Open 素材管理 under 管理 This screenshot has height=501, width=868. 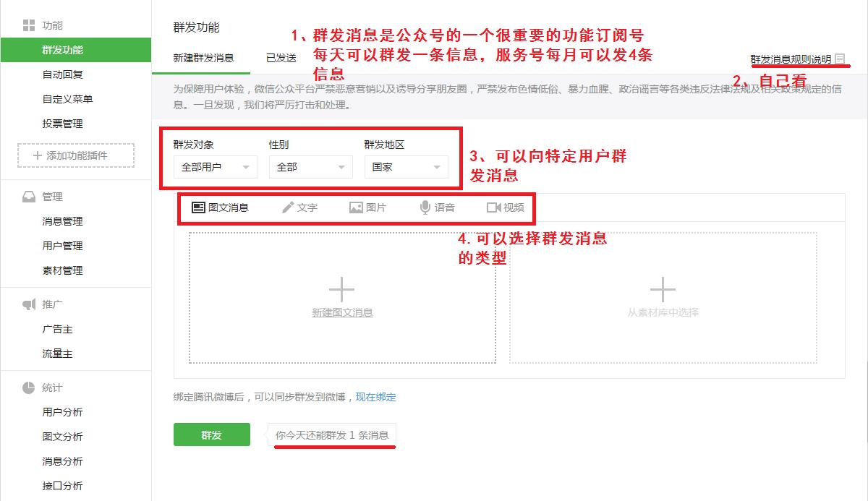coord(62,270)
